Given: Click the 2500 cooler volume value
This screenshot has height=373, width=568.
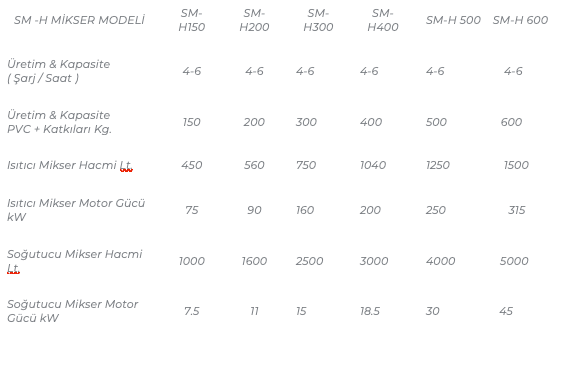Looking at the screenshot, I should tap(309, 261).
